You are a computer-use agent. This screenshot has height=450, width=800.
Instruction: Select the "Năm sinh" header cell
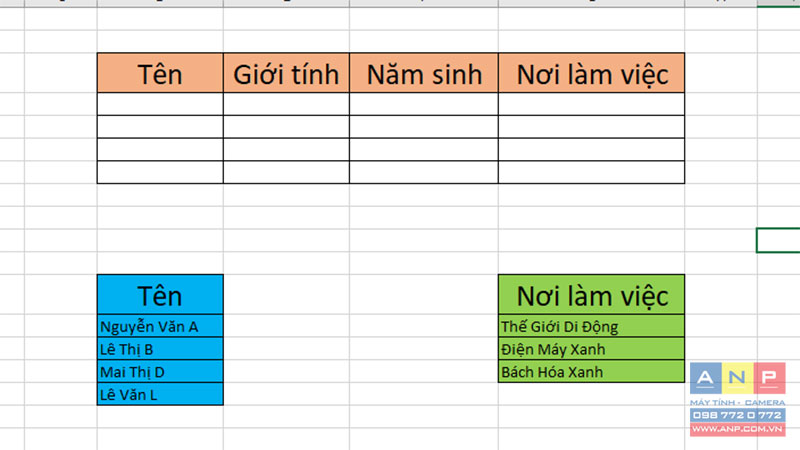point(423,73)
